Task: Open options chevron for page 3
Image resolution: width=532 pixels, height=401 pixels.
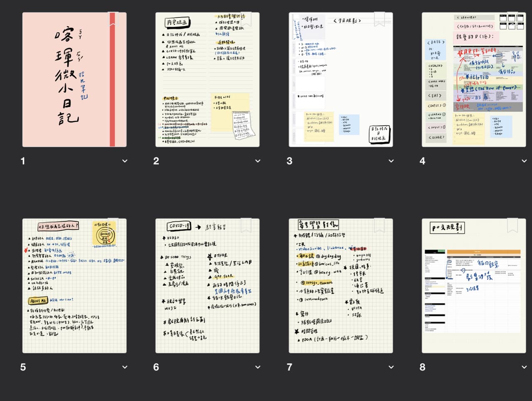Action: pyautogui.click(x=391, y=161)
